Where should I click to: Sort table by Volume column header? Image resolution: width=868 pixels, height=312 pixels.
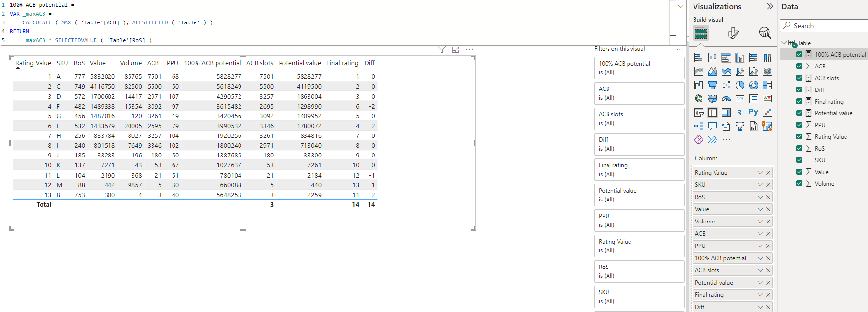tap(130, 63)
